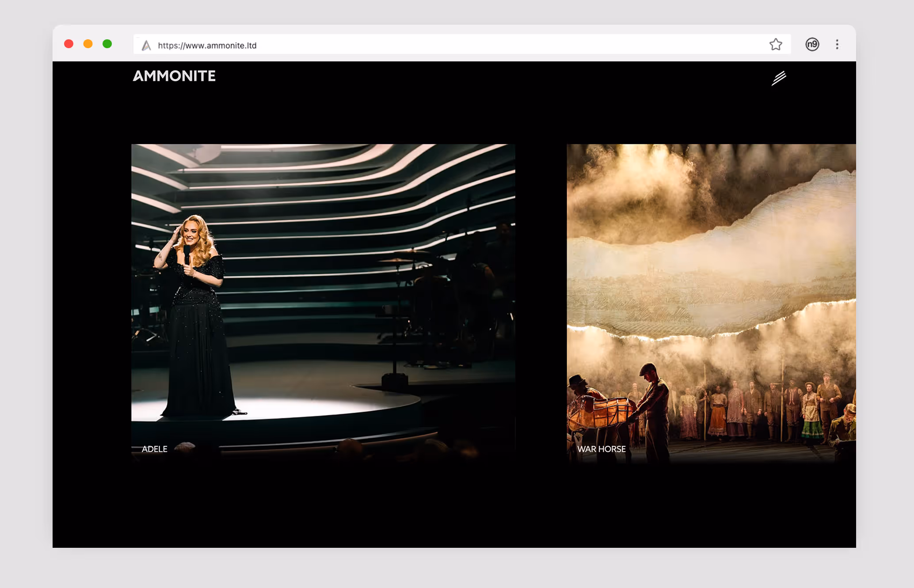Click the WAR HORSE caption label
The image size is (914, 588).
point(601,449)
